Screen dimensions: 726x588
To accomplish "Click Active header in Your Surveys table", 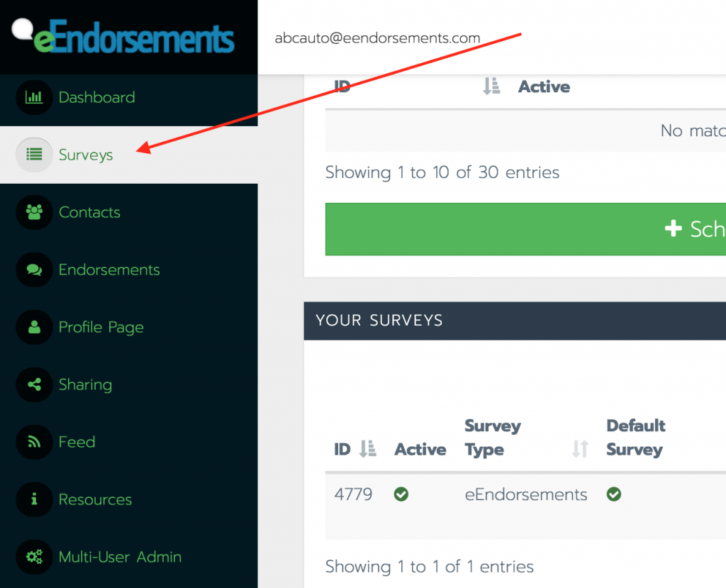I will [x=420, y=450].
